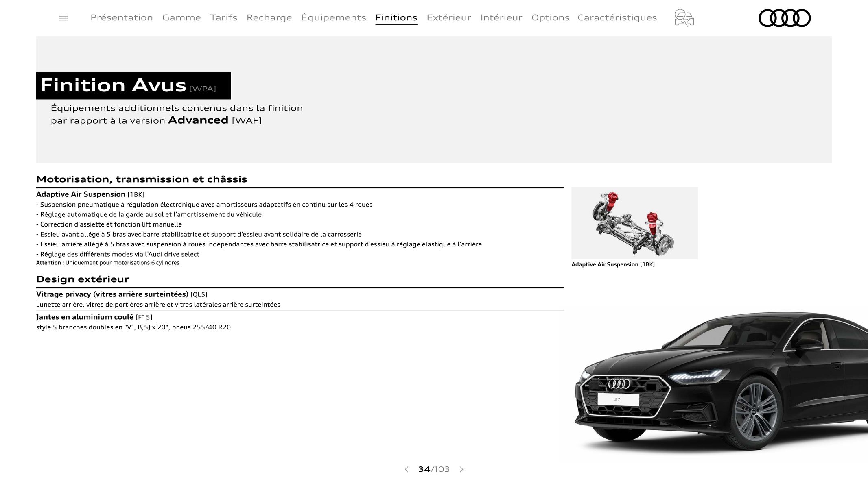Click the Adaptive Air Suspension image caption

pos(613,264)
